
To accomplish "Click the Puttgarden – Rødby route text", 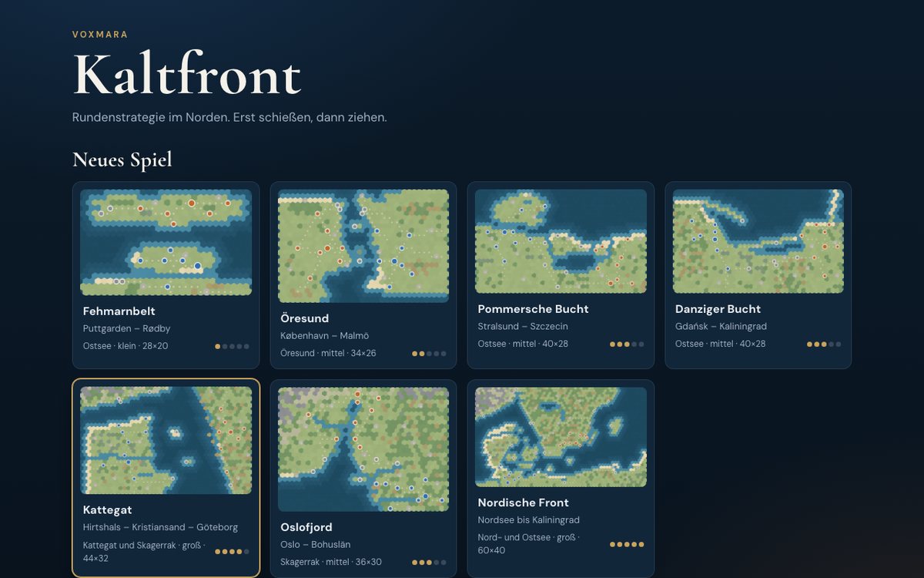I will point(127,329).
